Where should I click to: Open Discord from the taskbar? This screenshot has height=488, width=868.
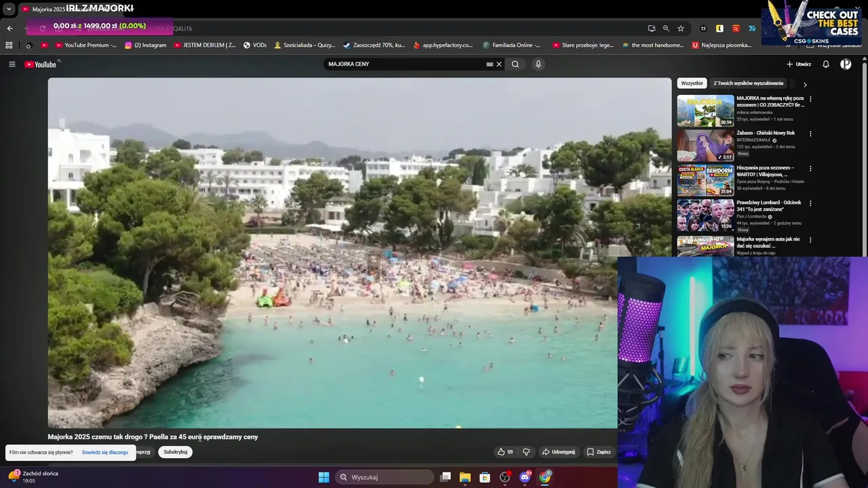point(525,477)
